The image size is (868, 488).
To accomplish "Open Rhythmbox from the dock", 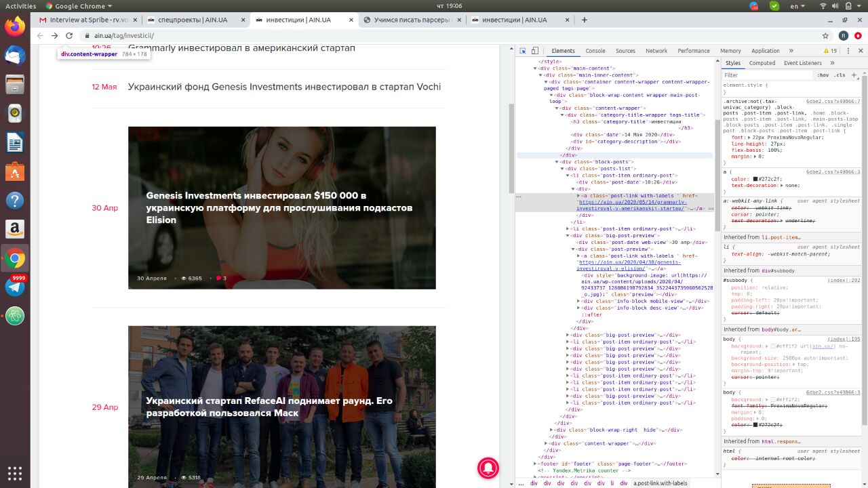I will pyautogui.click(x=15, y=114).
